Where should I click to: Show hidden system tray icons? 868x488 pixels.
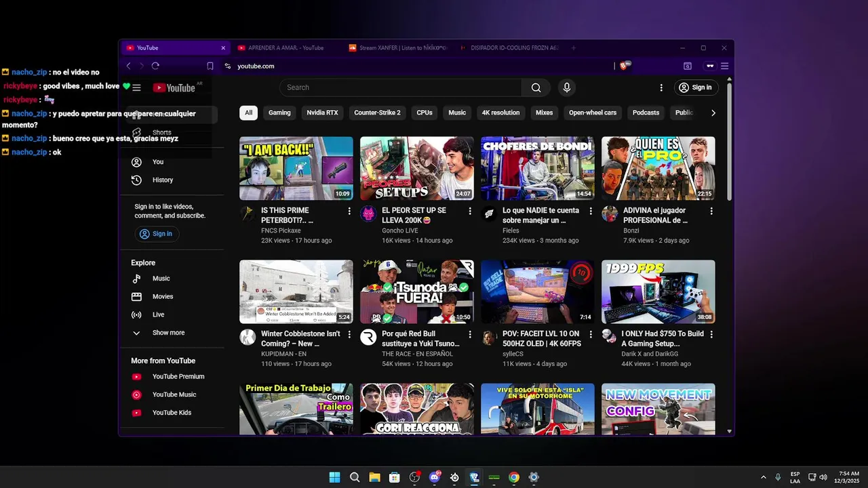coord(763,477)
